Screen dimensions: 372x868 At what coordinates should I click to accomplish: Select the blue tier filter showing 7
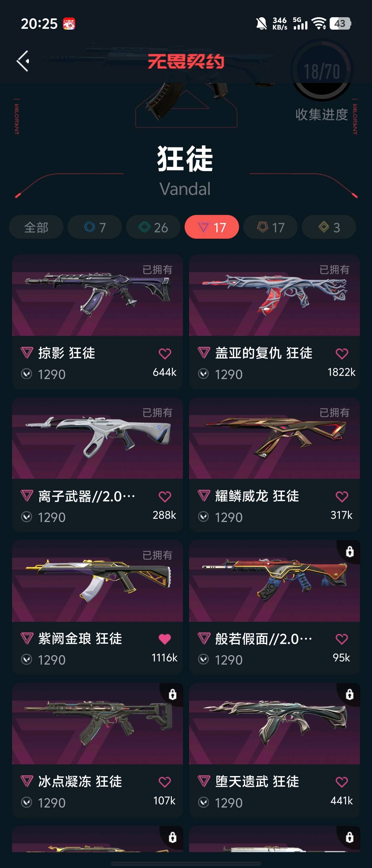click(95, 227)
